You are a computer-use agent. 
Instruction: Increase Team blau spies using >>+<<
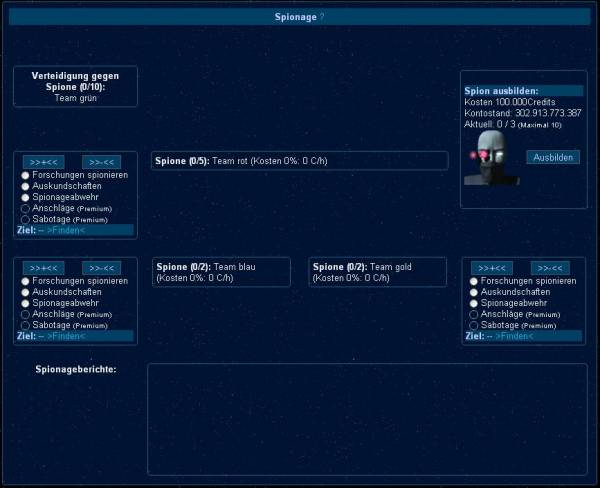[44, 268]
